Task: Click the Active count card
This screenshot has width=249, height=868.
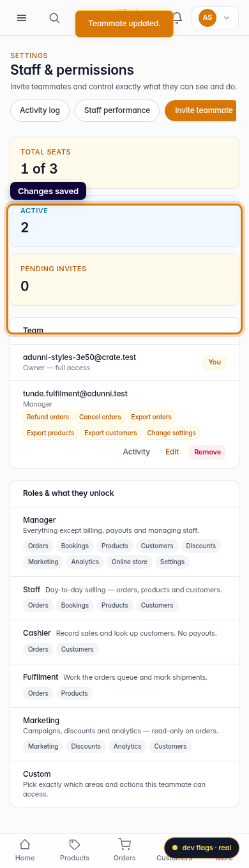Action: pyautogui.click(x=124, y=221)
